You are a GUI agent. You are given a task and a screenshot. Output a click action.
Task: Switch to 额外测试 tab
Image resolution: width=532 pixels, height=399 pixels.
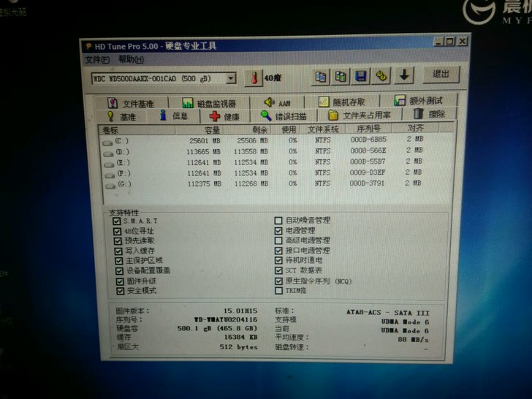[x=418, y=100]
